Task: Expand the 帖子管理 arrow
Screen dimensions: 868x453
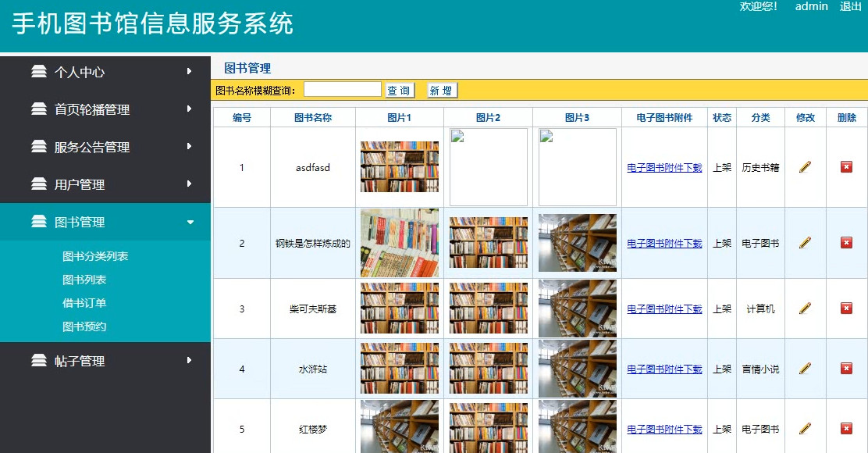Action: point(190,360)
